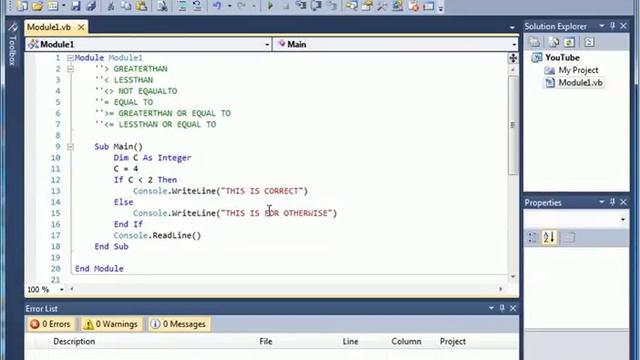The image size is (640, 360).
Task: Sort Error List by Line column
Action: (x=350, y=341)
